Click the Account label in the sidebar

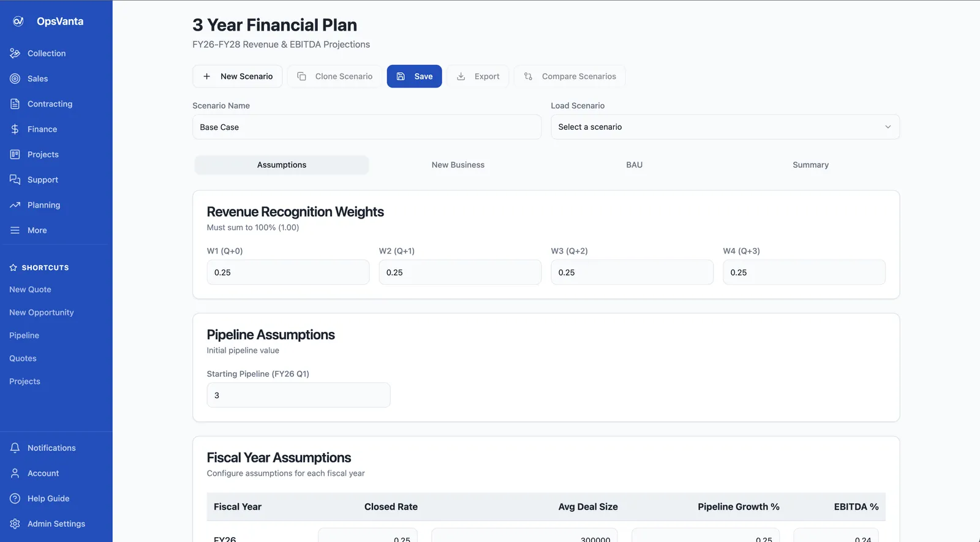coord(43,473)
